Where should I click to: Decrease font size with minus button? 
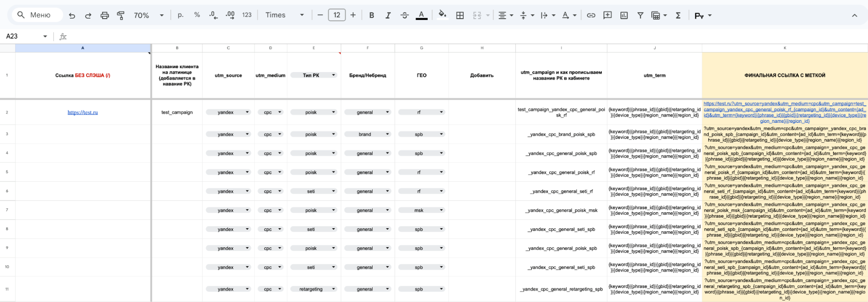[x=320, y=15]
